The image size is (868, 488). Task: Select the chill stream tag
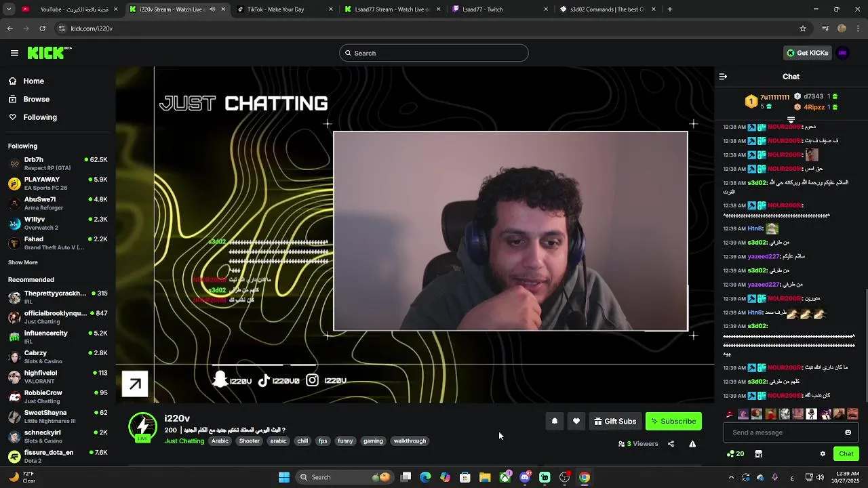pos(302,441)
